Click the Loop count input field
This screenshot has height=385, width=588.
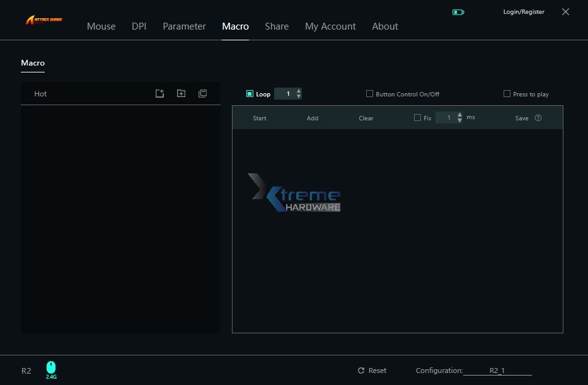point(287,94)
